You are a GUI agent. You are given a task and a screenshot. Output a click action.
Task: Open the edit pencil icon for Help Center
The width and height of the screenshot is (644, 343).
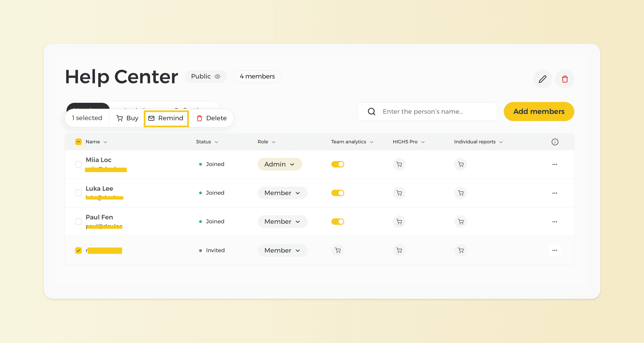[x=542, y=79]
